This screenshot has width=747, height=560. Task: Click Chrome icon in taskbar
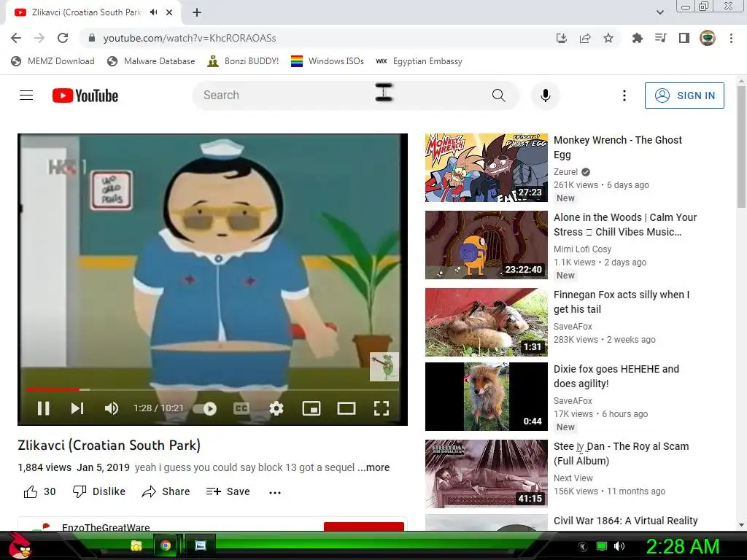pos(166,545)
